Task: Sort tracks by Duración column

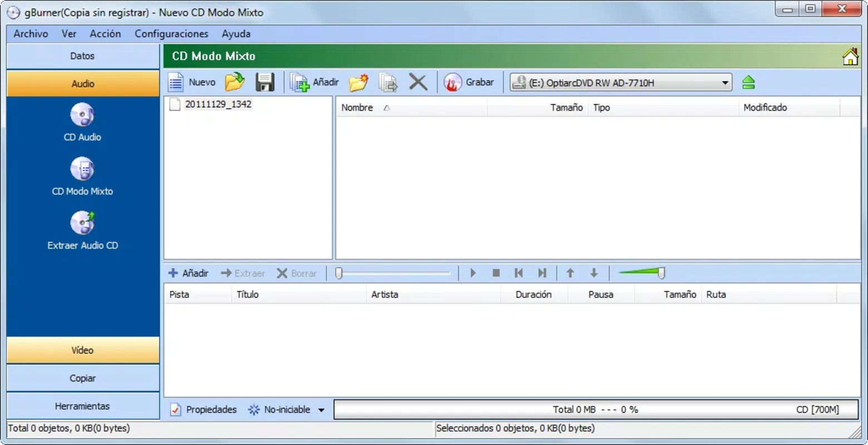Action: [x=533, y=294]
